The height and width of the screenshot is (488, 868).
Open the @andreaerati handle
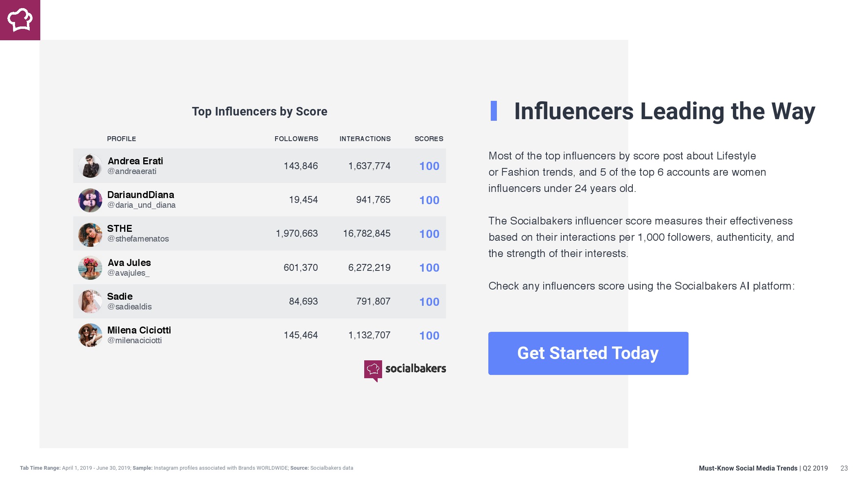tap(132, 172)
